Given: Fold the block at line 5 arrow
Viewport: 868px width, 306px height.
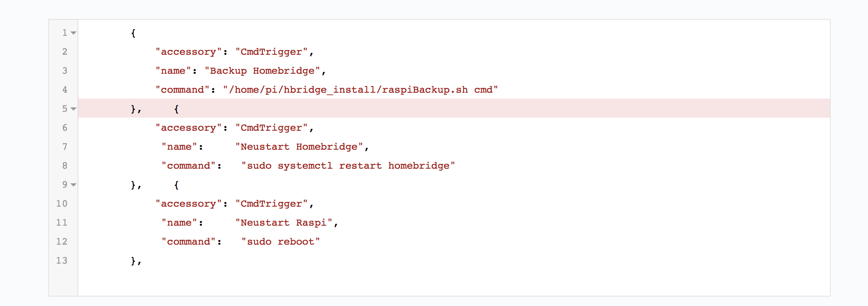Looking at the screenshot, I should click(73, 109).
